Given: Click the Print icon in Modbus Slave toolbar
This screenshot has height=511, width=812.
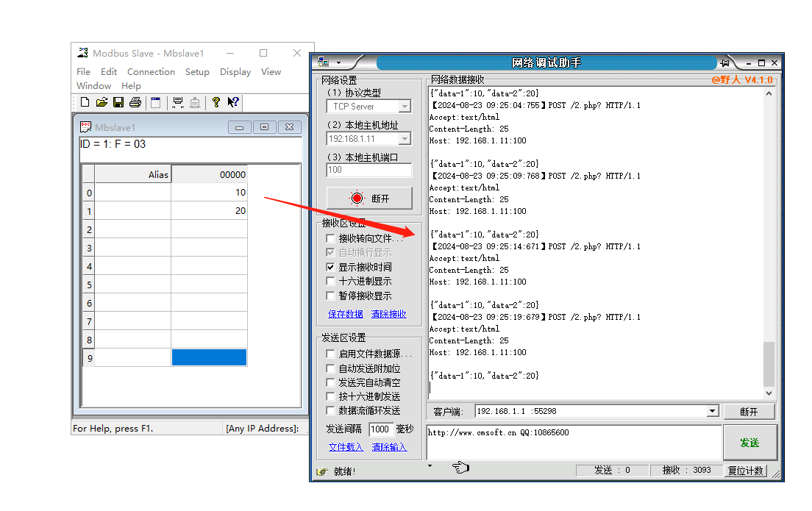Looking at the screenshot, I should tap(135, 102).
